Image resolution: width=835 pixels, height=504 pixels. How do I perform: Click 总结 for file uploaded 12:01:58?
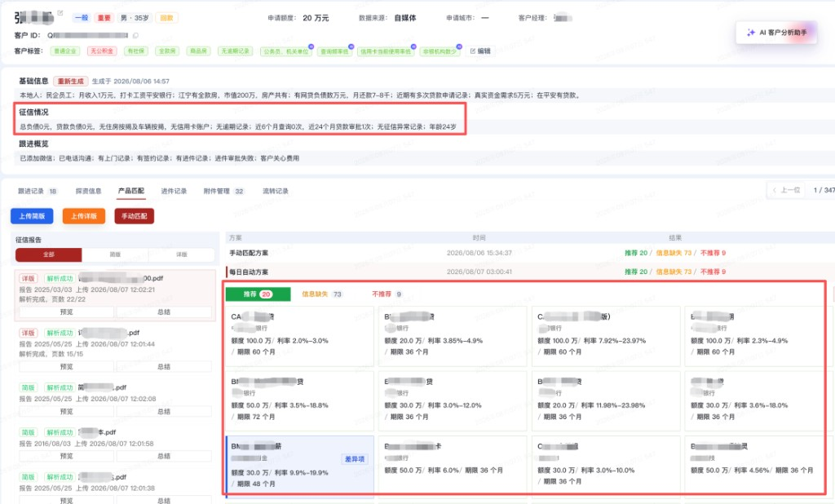coord(164,456)
